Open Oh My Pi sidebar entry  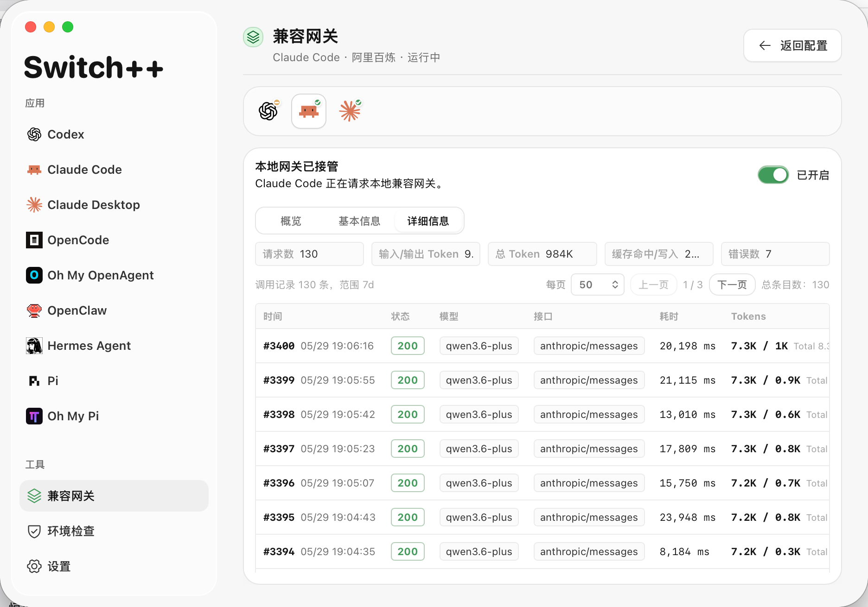tap(114, 416)
